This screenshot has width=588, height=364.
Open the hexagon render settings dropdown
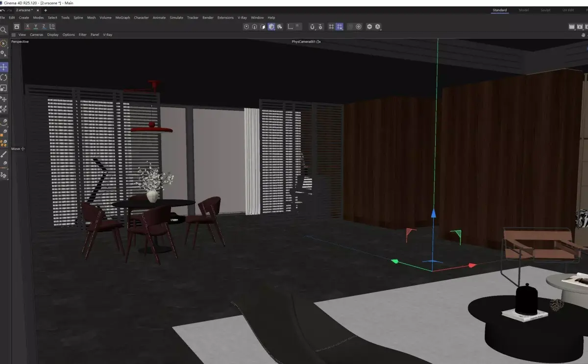pos(369,26)
